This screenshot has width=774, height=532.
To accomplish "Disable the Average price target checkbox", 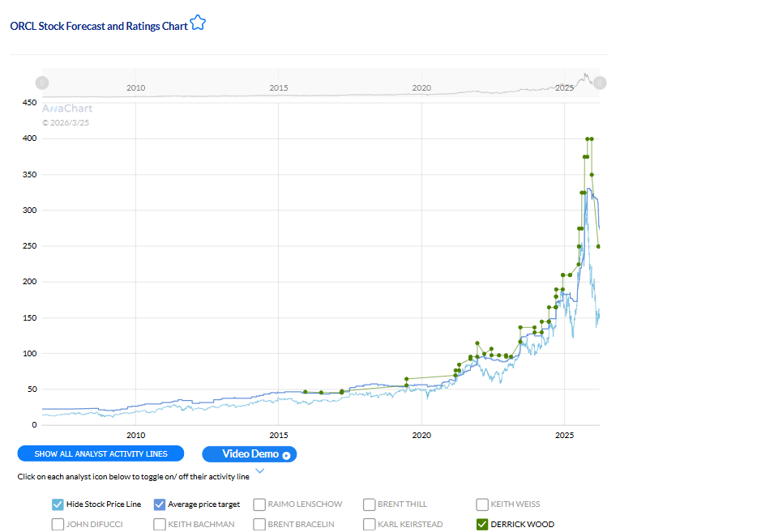I will tap(160, 504).
